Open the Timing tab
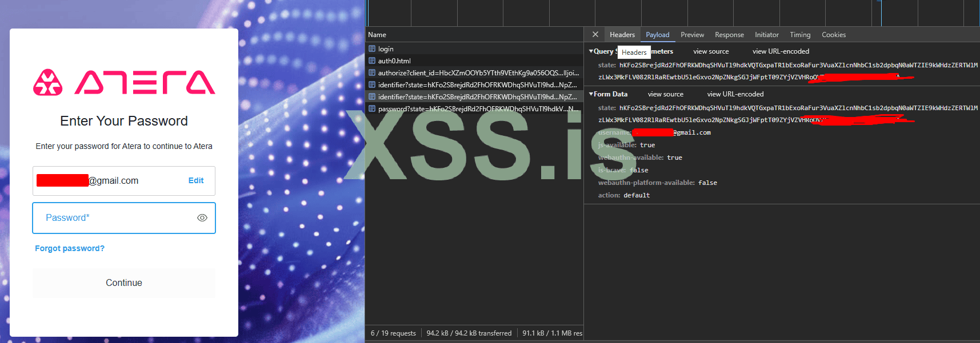This screenshot has height=343, width=980. 800,35
